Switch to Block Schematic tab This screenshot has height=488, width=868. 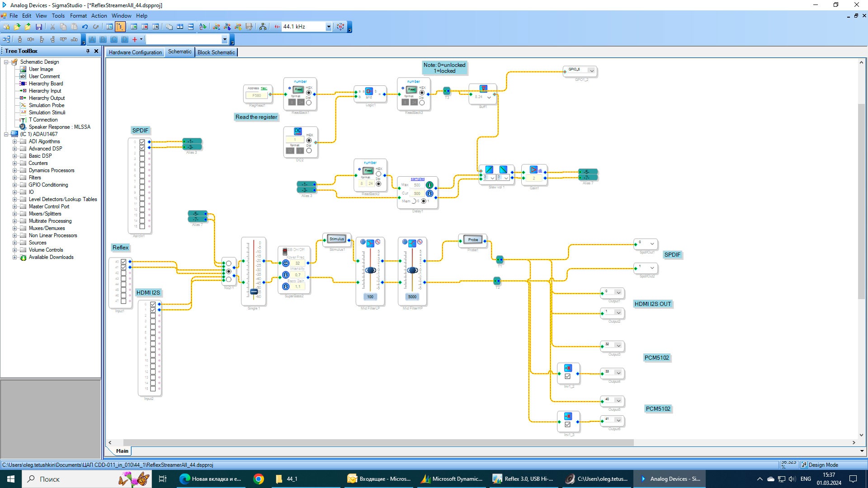216,52
